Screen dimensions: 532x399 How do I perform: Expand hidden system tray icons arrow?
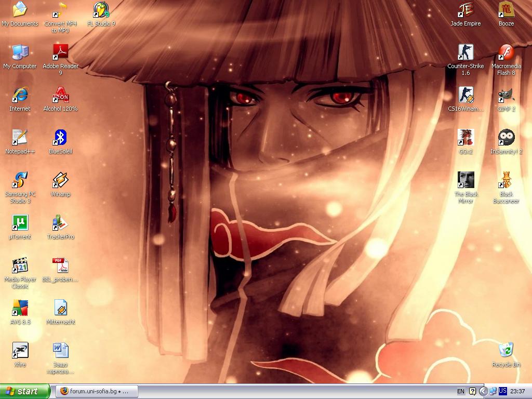coord(483,391)
